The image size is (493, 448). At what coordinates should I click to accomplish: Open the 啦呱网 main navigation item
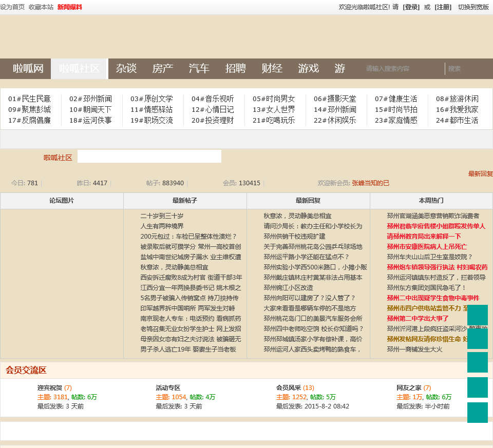(x=28, y=69)
